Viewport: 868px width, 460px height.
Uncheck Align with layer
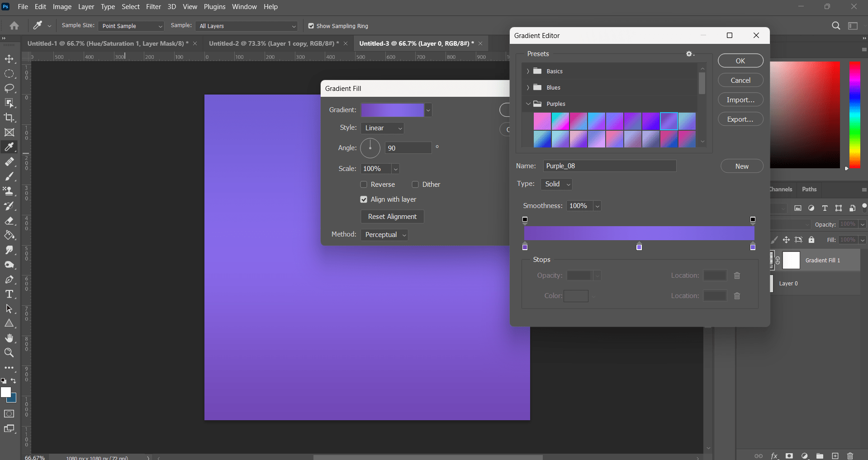[x=364, y=199]
